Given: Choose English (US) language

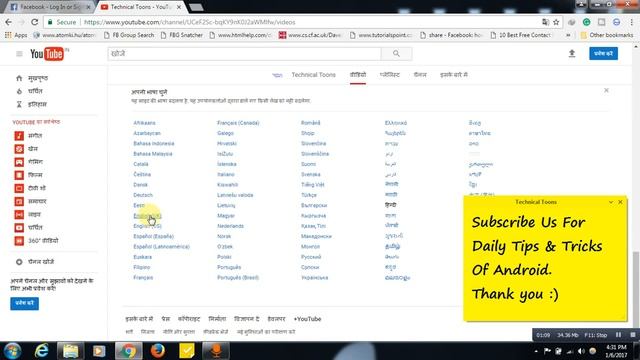Looking at the screenshot, I should coord(147,226).
